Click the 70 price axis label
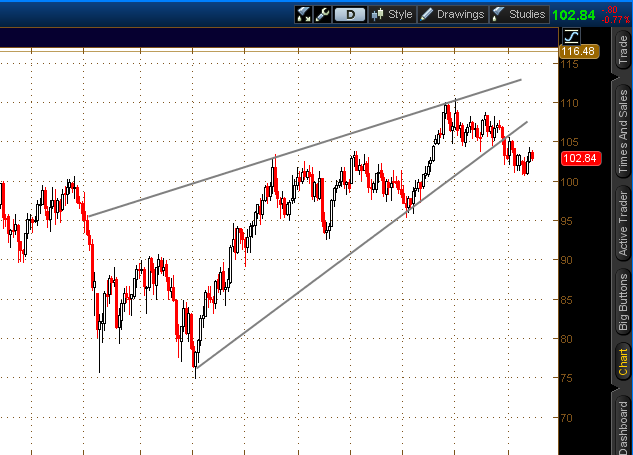This screenshot has width=633, height=455. click(566, 418)
